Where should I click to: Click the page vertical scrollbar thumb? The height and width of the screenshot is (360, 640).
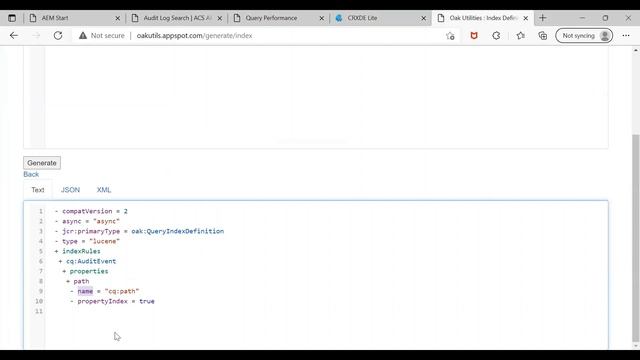636,238
